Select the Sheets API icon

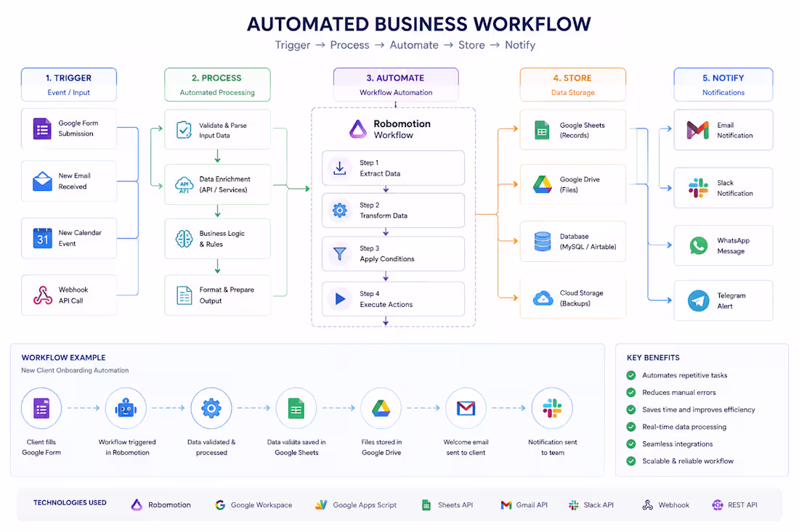pos(426,504)
